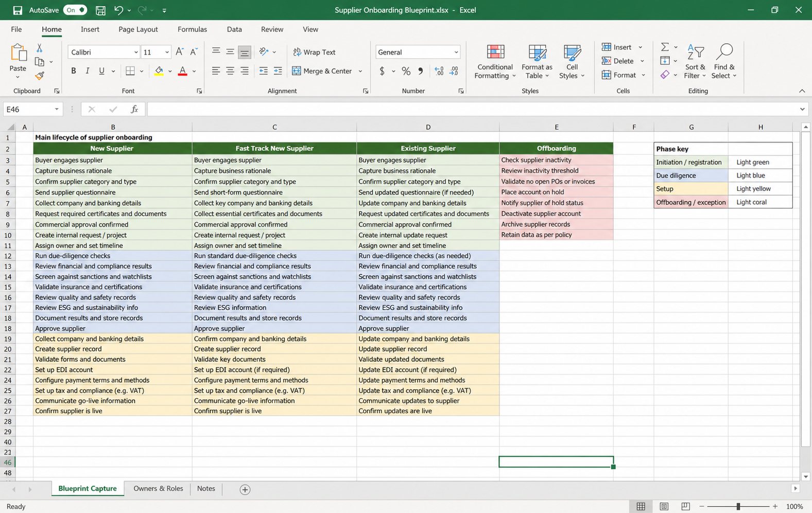Toggle AutoSave switch off
This screenshot has width=812, height=513.
pos(75,10)
